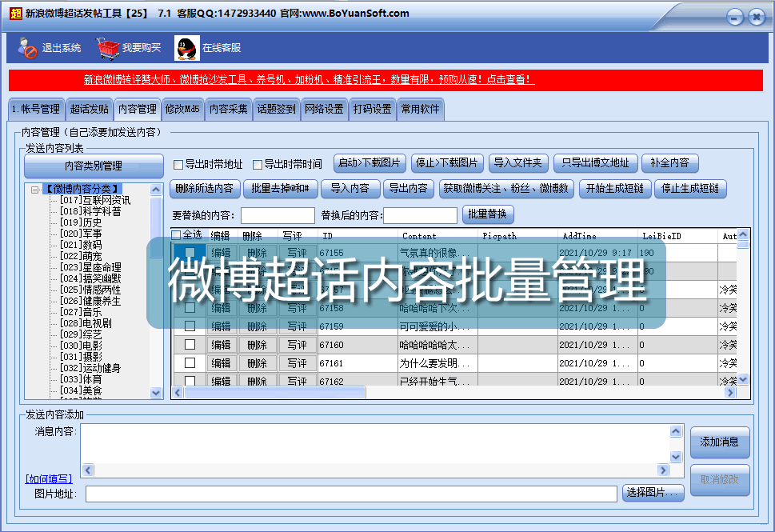Check the row checkbox for ID 67161
The image size is (775, 532).
pyautogui.click(x=190, y=363)
